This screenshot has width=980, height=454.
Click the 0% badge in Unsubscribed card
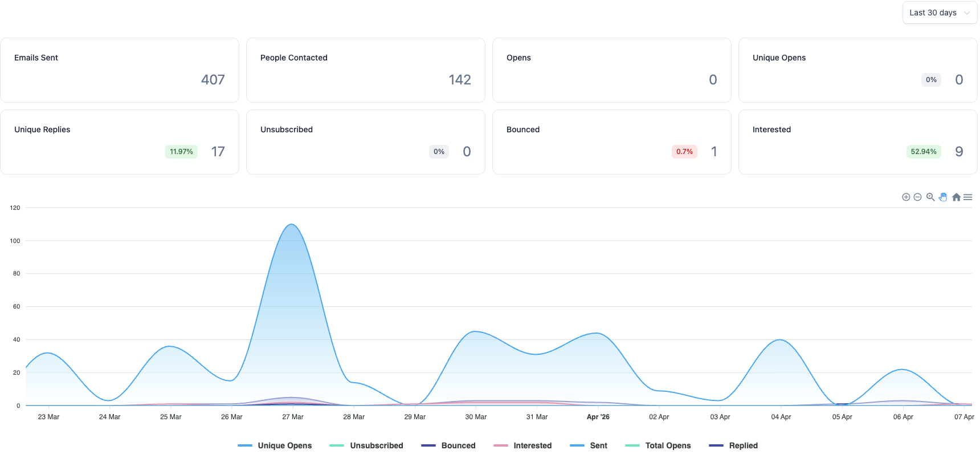click(439, 152)
